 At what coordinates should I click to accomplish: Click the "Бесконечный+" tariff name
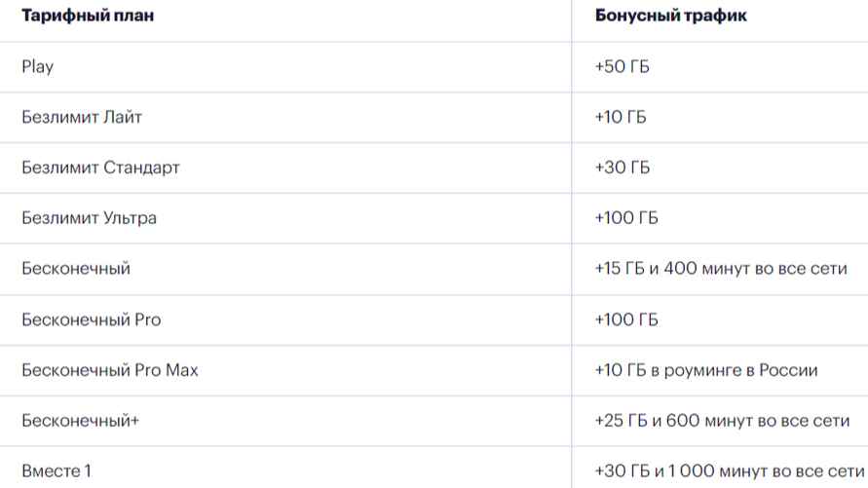(82, 421)
